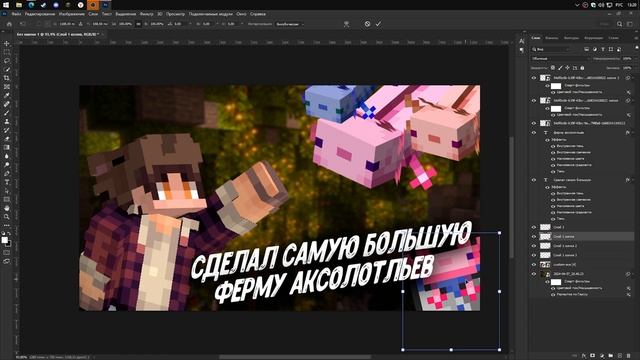
Task: Create new adjustment layer icon
Action: coord(602,356)
